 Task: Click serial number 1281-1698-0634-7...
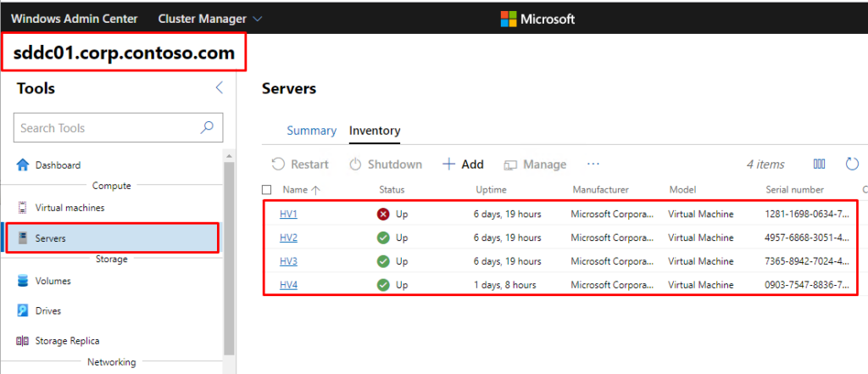pos(807,214)
